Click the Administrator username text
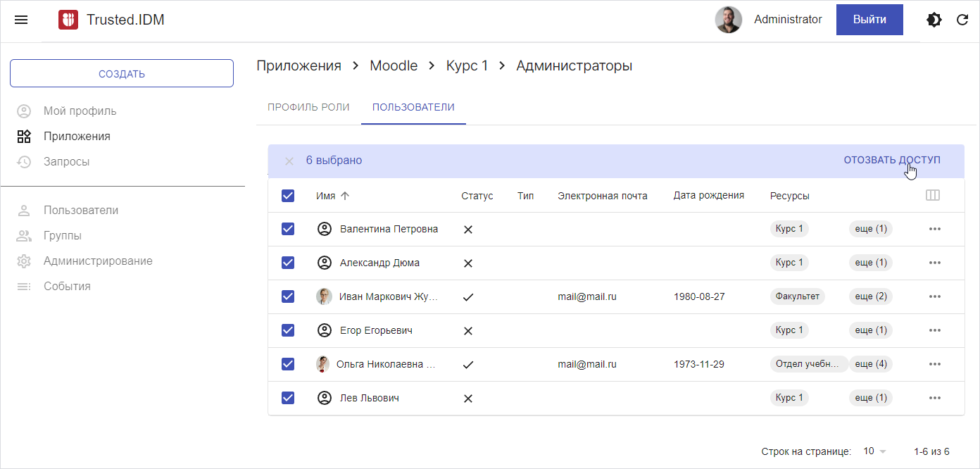The width and height of the screenshot is (980, 469). coord(788,20)
